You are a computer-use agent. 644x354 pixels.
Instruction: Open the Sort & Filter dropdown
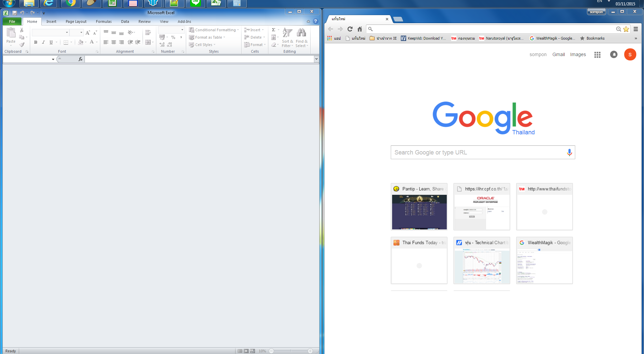[287, 38]
